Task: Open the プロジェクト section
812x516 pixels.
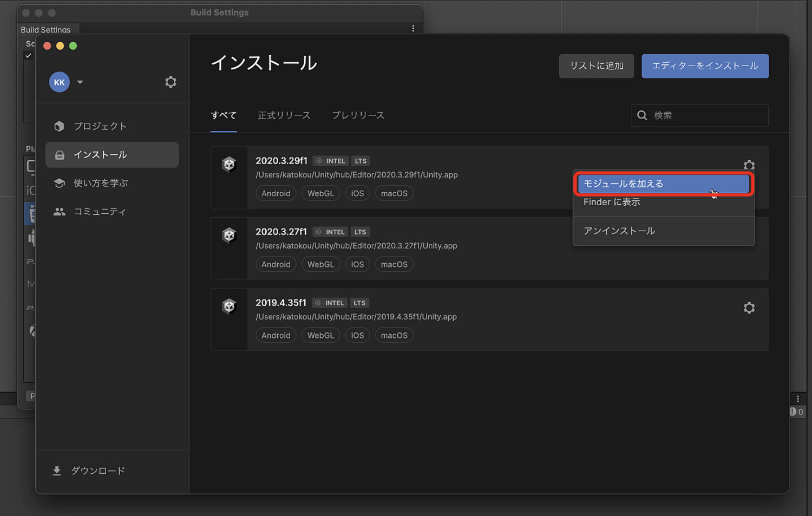Action: point(112,126)
